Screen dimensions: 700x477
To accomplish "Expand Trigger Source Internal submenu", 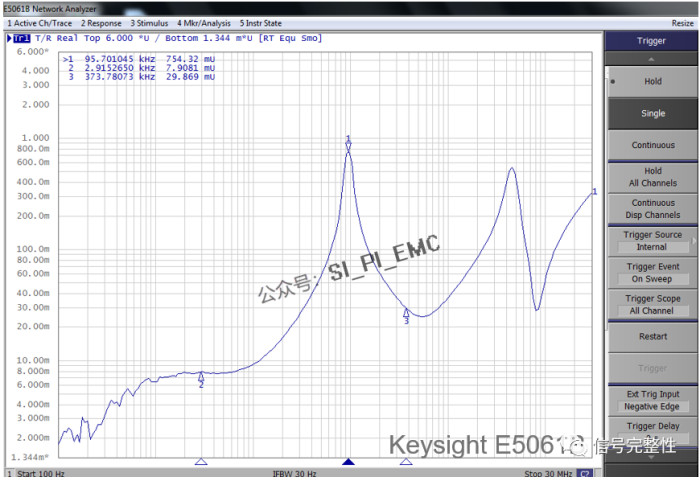I will (x=653, y=241).
